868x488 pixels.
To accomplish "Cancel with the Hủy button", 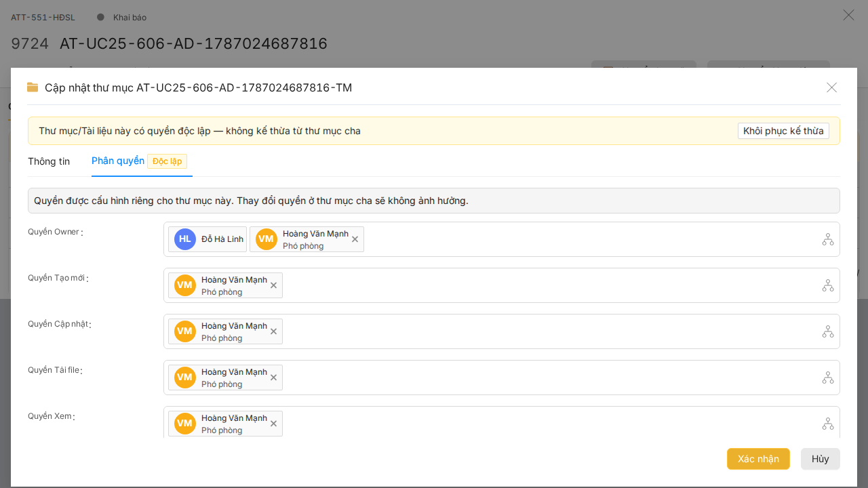I will (821, 459).
